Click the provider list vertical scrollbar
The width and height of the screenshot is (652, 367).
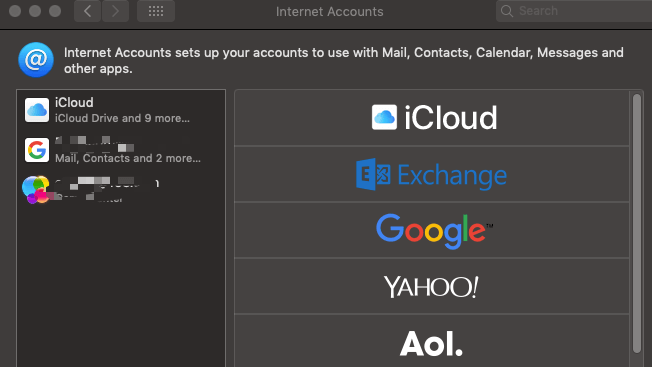(637, 223)
